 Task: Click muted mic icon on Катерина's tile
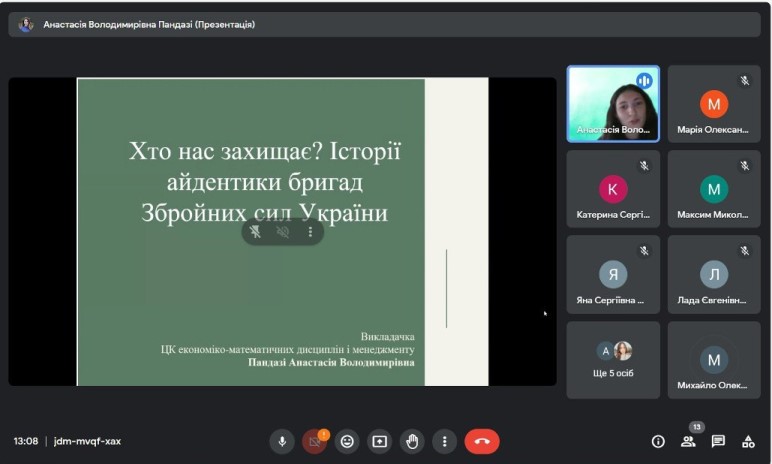[x=644, y=166]
